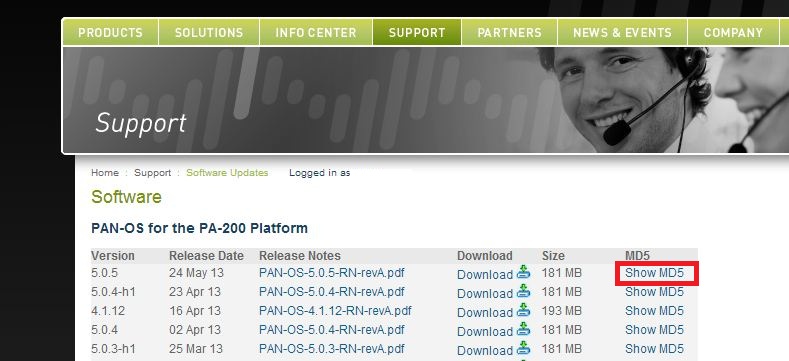Click the Software page heading

pyautogui.click(x=126, y=197)
